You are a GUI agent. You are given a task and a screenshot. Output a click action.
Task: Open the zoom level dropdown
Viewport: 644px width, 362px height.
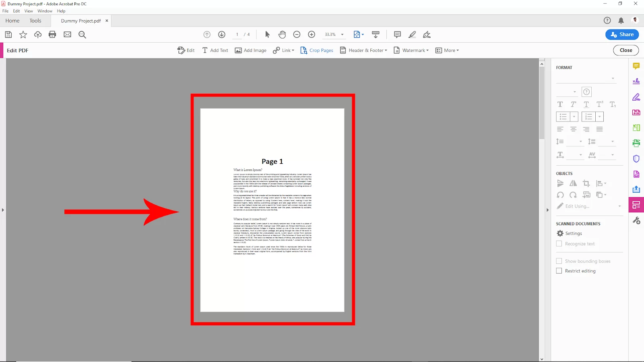pyautogui.click(x=343, y=35)
